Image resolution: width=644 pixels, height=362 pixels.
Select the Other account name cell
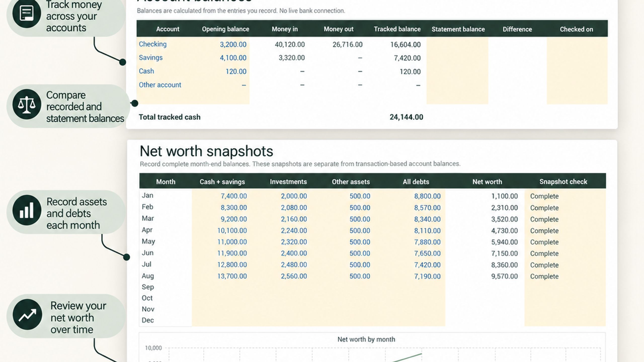coord(160,85)
